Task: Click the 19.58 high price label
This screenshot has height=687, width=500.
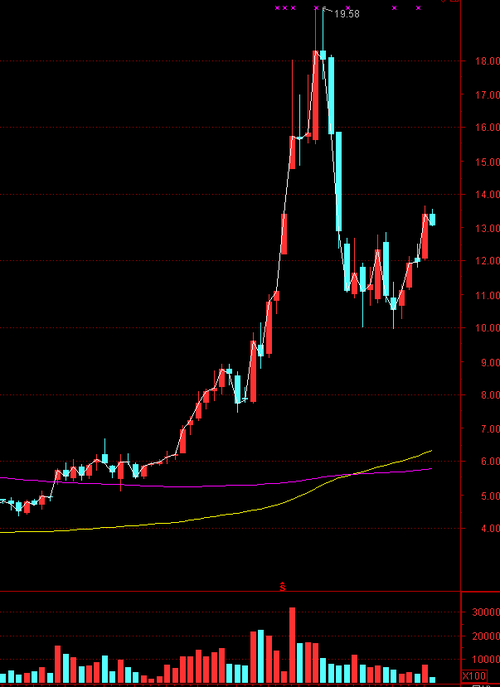Action: point(347,14)
